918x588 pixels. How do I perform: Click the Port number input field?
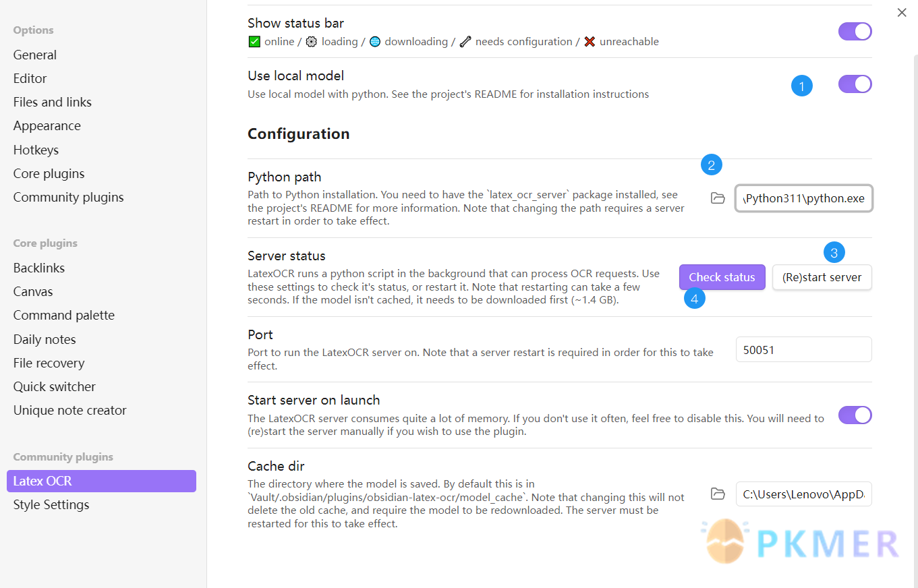(x=803, y=349)
